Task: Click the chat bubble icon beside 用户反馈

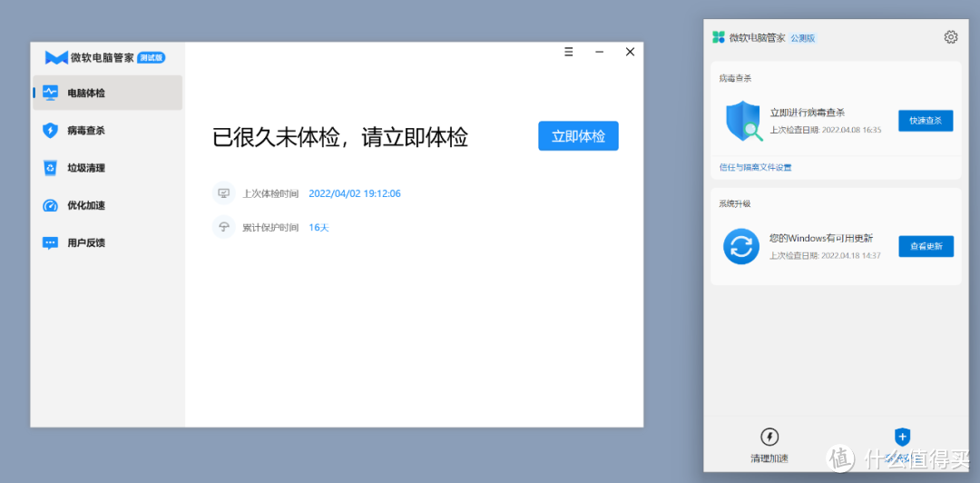Action: coord(50,242)
